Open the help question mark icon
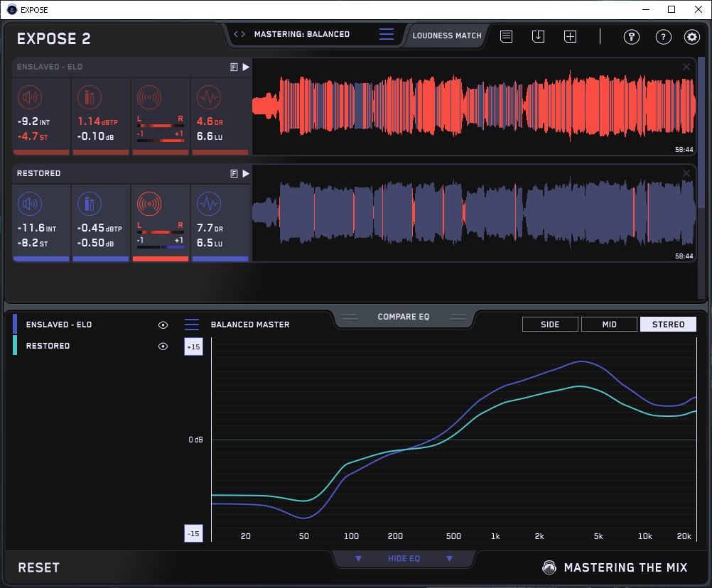The height and width of the screenshot is (588, 712). (x=664, y=36)
